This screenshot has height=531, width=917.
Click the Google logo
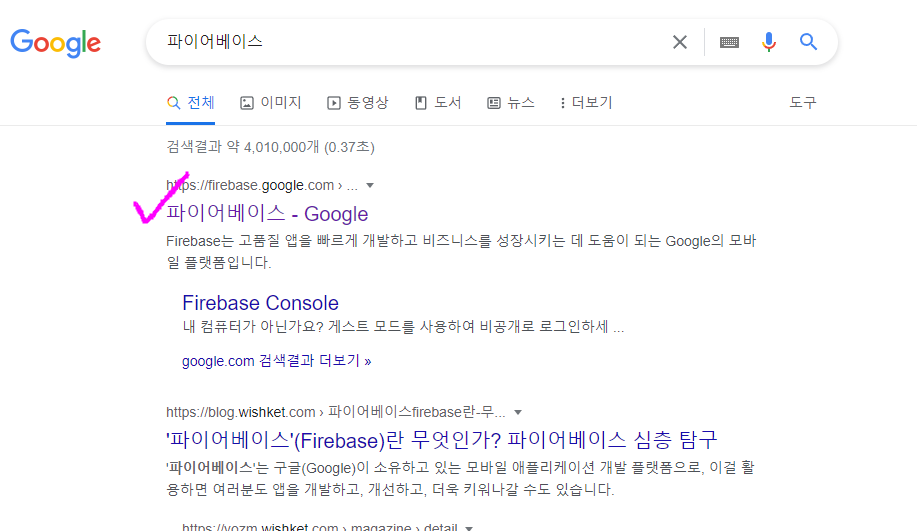click(56, 43)
